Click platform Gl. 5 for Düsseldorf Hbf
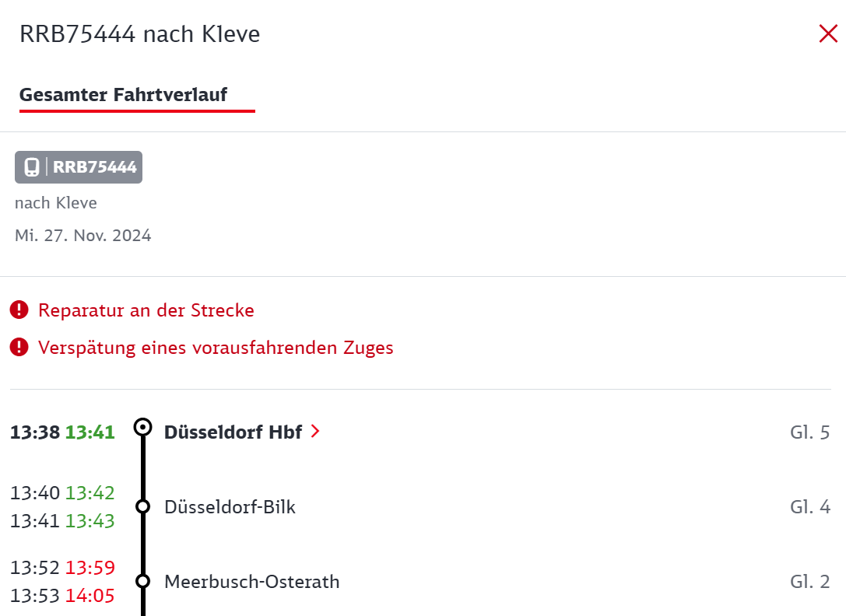The width and height of the screenshot is (846, 616). pyautogui.click(x=810, y=432)
